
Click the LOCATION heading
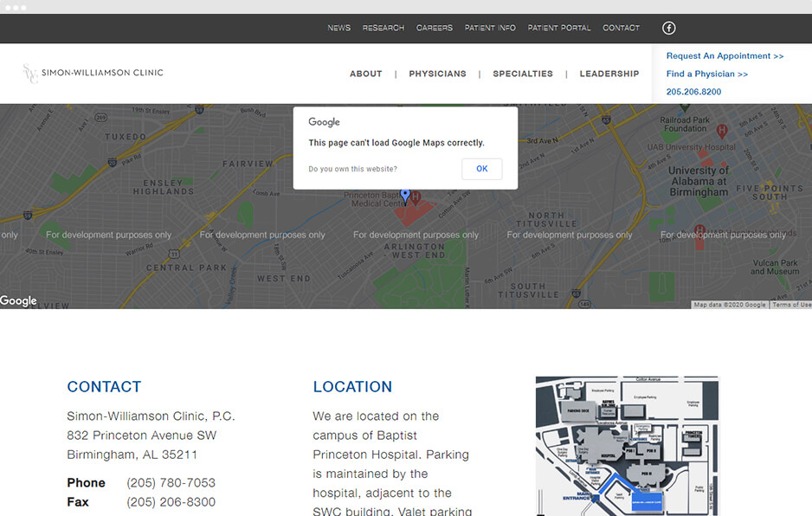pos(352,386)
